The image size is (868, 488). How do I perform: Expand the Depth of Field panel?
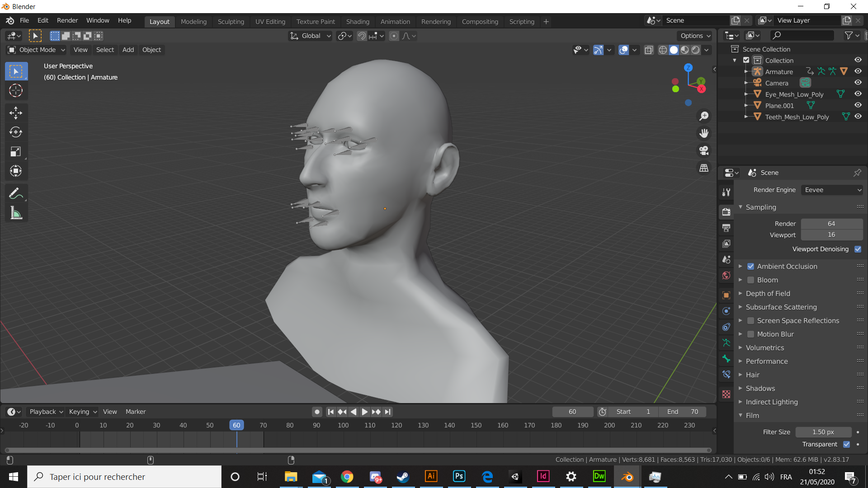(x=768, y=294)
